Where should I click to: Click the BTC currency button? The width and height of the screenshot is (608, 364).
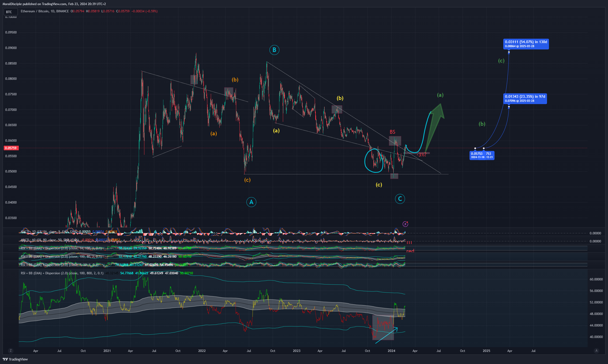(x=11, y=12)
